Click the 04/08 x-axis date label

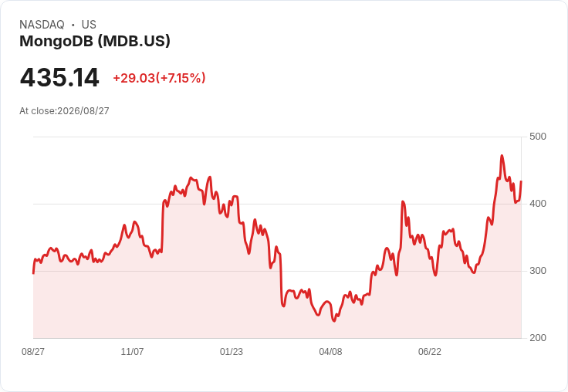click(330, 351)
